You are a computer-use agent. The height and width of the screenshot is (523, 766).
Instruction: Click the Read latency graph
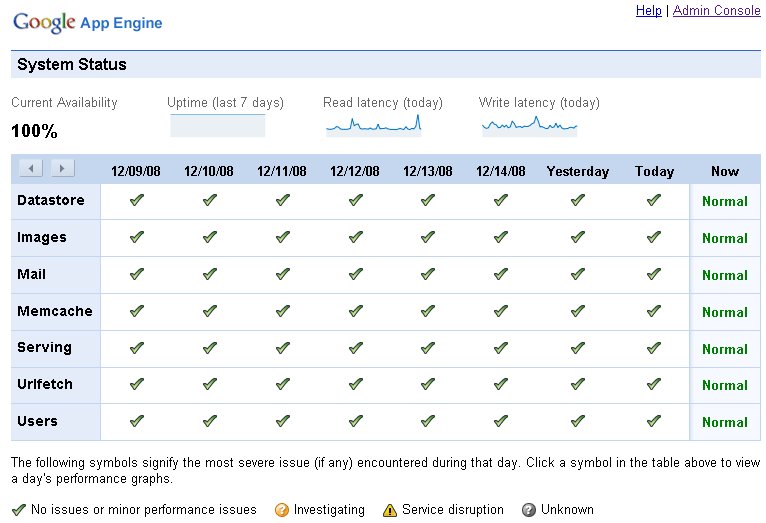tap(374, 125)
